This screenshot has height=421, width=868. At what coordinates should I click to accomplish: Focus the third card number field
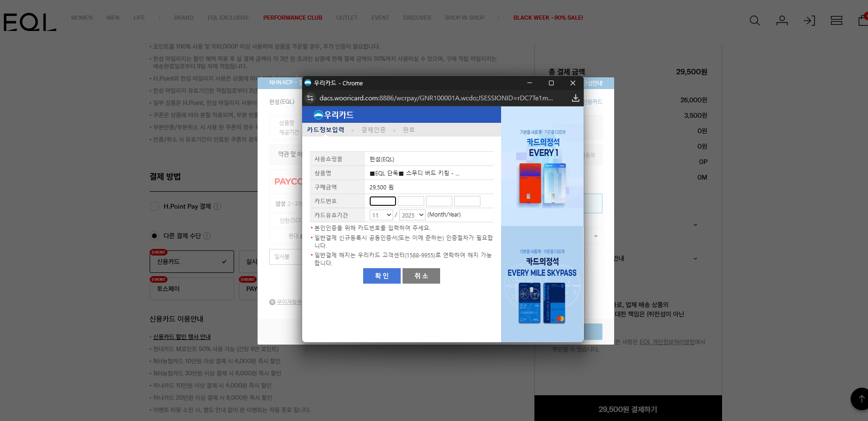point(439,201)
